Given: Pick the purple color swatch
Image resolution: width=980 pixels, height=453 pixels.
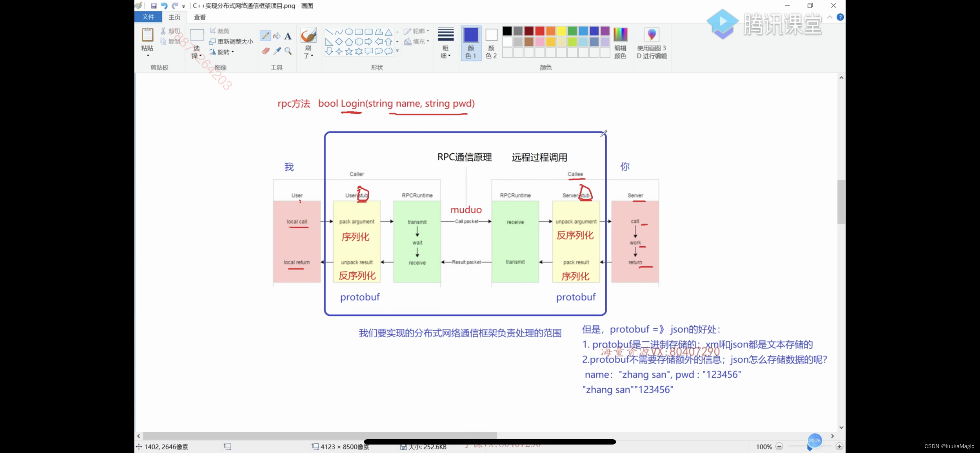Looking at the screenshot, I should tap(605, 31).
